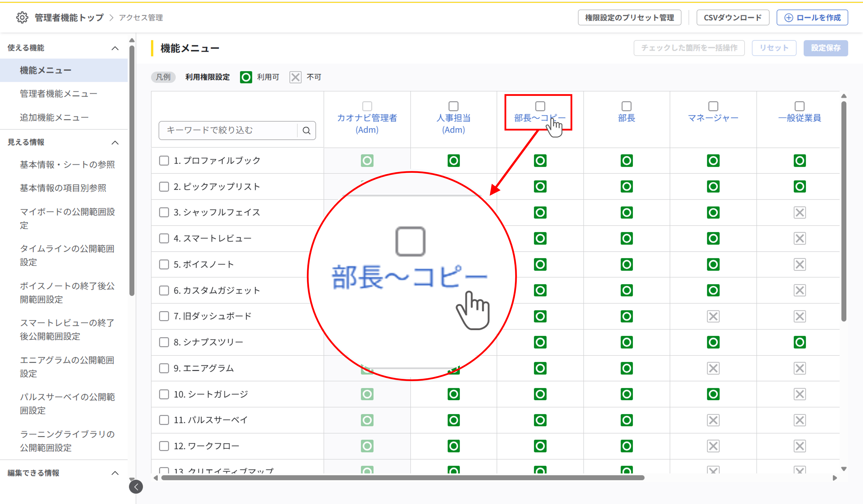The height and width of the screenshot is (504, 863).
Task: Click the sidebar's vertical scrollbar thumb
Action: click(x=132, y=171)
